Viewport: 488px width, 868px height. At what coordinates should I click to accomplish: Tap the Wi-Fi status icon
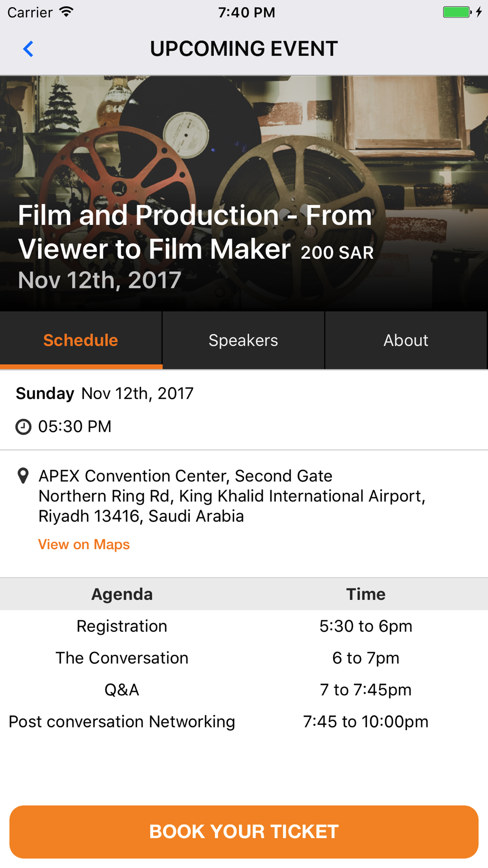pos(66,12)
